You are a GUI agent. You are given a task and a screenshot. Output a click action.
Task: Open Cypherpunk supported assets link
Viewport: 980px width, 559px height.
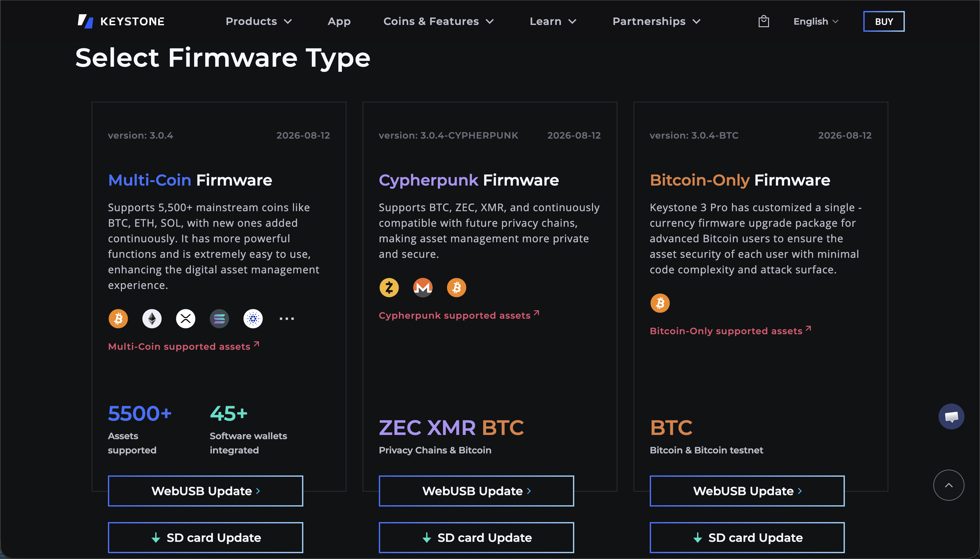(459, 315)
